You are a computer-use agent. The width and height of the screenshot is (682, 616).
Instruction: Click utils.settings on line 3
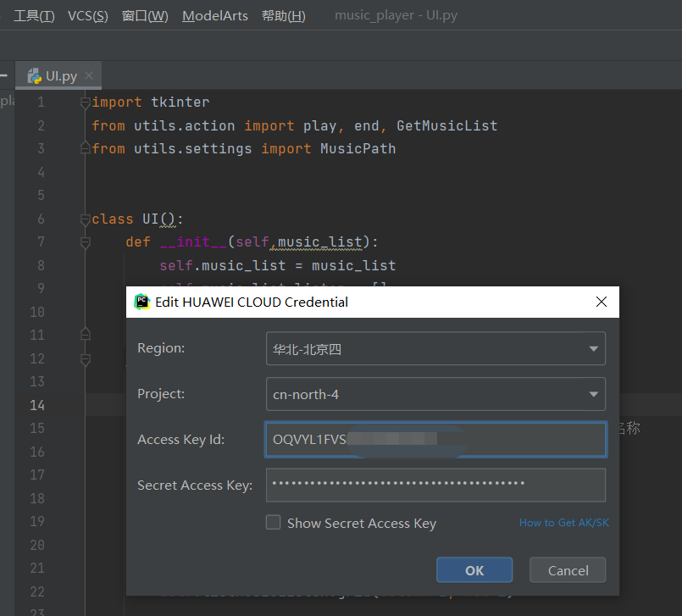(192, 149)
